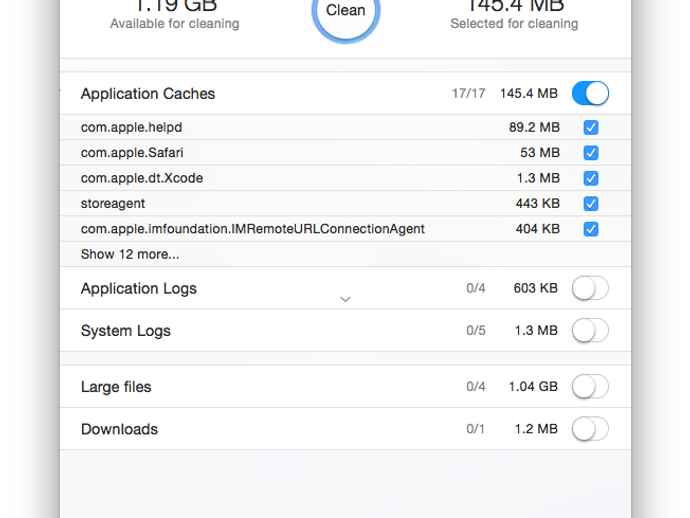
Task: Switch on the Downloads toggle
Action: [x=590, y=429]
